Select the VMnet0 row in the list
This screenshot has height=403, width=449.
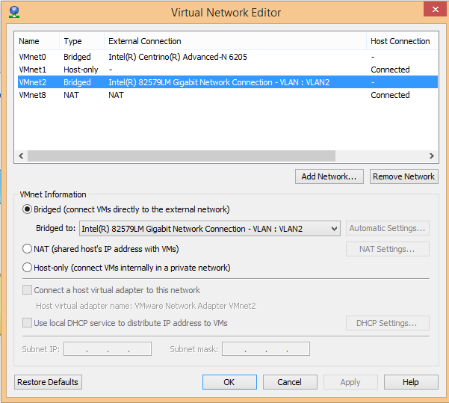228,57
